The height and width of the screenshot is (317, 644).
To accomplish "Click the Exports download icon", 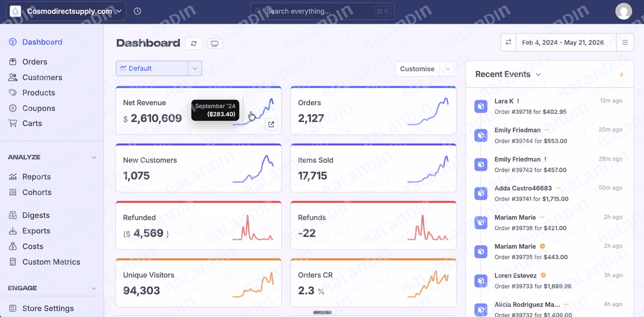I will [x=13, y=231].
